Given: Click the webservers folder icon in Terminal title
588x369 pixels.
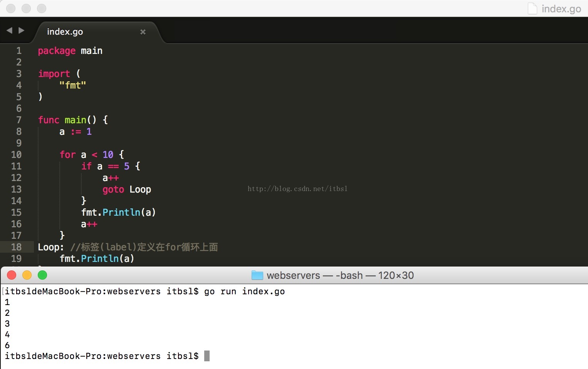Looking at the screenshot, I should point(257,275).
